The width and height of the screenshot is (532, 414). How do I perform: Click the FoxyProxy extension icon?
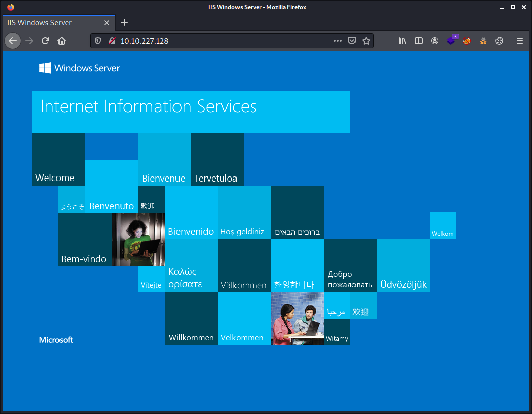(x=467, y=41)
